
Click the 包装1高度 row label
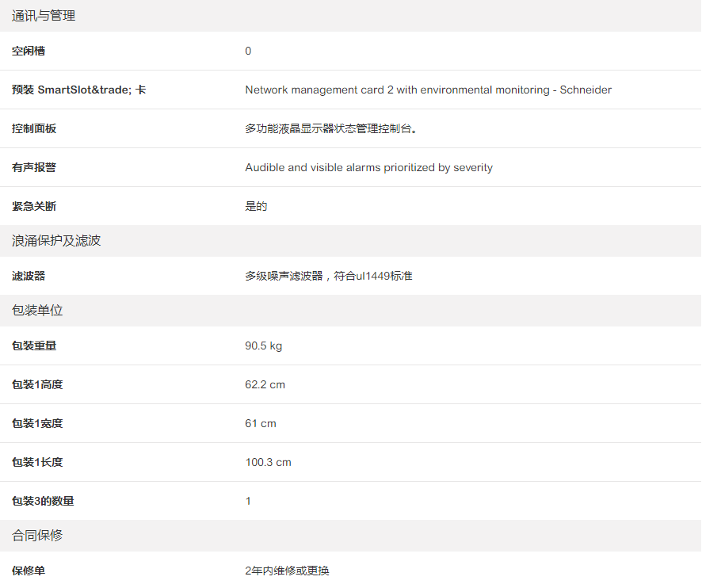click(37, 385)
